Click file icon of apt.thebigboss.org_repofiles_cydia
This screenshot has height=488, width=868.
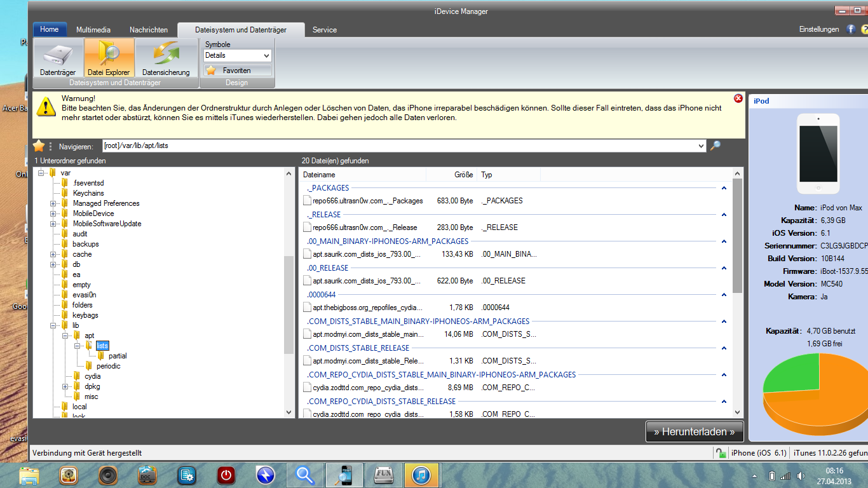tap(308, 308)
